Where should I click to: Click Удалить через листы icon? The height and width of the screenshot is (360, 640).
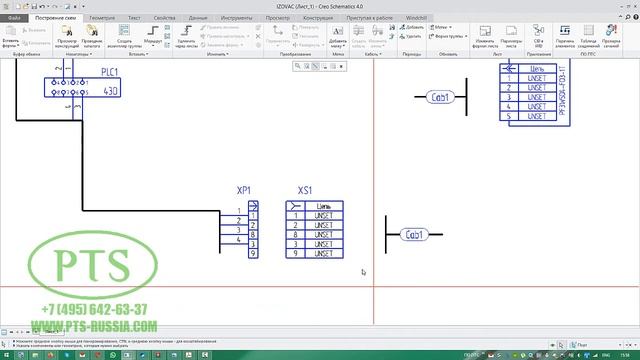[186, 32]
